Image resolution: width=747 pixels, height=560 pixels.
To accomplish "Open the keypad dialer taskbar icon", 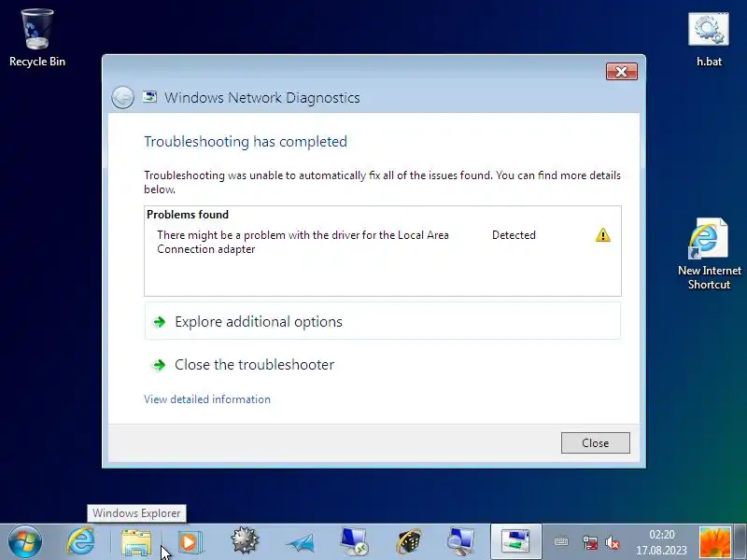I will coord(409,542).
